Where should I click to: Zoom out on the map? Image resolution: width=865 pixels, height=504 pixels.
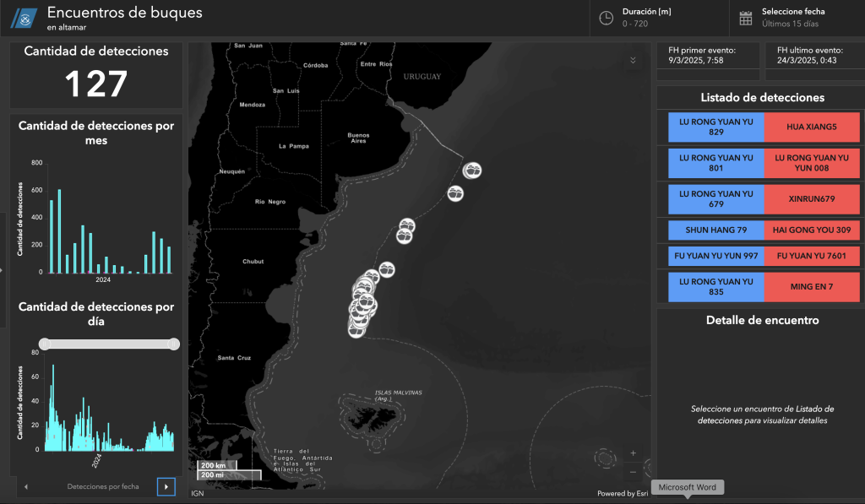tap(634, 471)
